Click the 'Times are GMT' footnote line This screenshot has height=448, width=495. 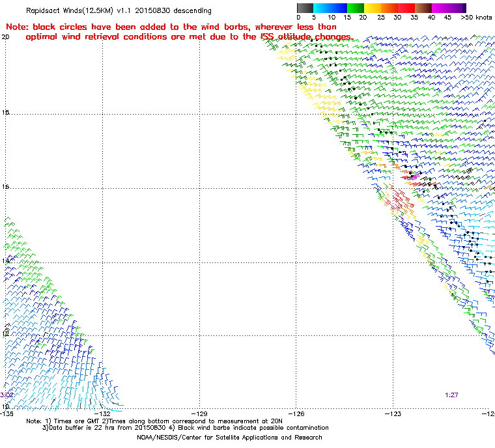(x=154, y=421)
